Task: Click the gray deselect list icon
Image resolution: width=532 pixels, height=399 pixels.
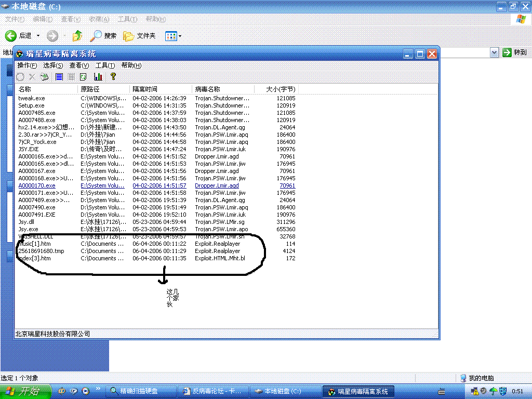Action: click(71, 77)
